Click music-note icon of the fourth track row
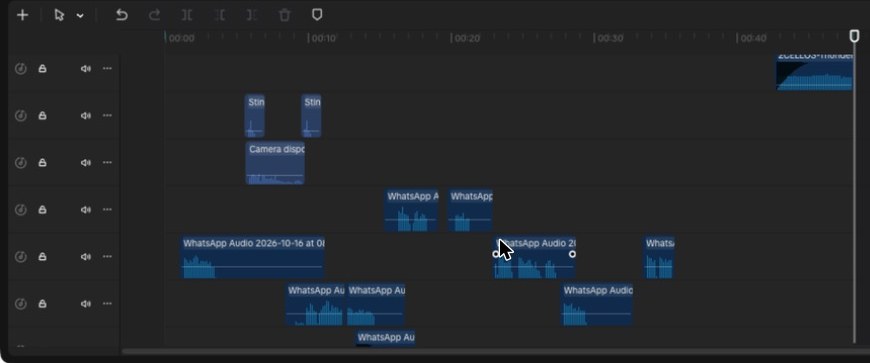Screen dimensions: 870x363 tap(21, 210)
